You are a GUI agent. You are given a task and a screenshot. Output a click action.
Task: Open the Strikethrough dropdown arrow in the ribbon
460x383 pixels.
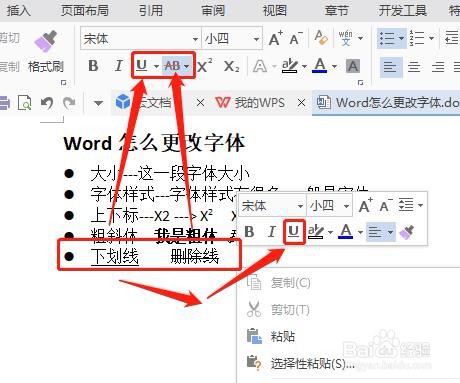coord(187,66)
